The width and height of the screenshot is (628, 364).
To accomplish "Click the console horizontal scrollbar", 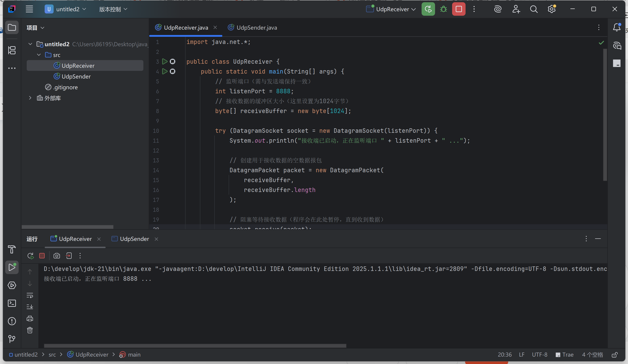I will point(195,346).
